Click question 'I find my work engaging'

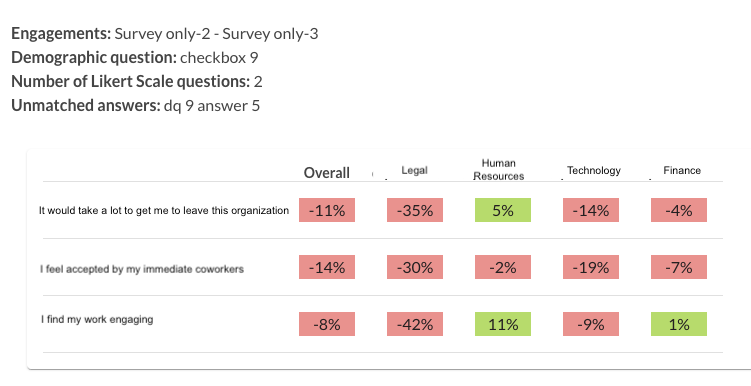click(97, 319)
